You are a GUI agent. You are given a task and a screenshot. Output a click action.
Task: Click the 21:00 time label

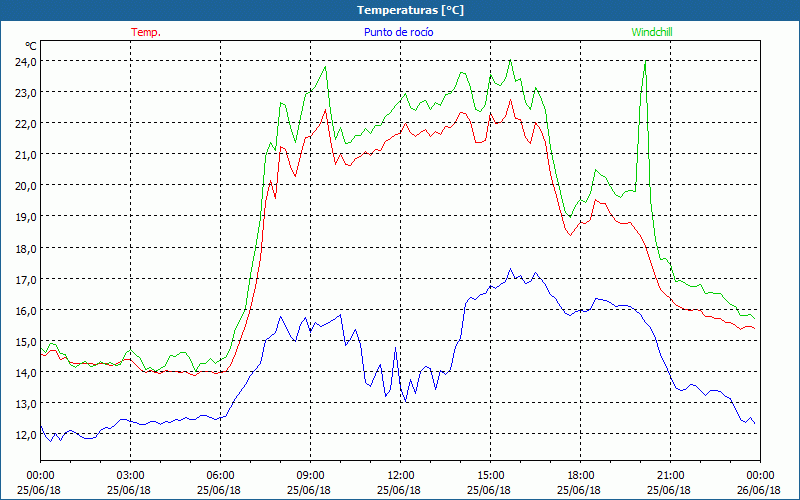(x=670, y=476)
